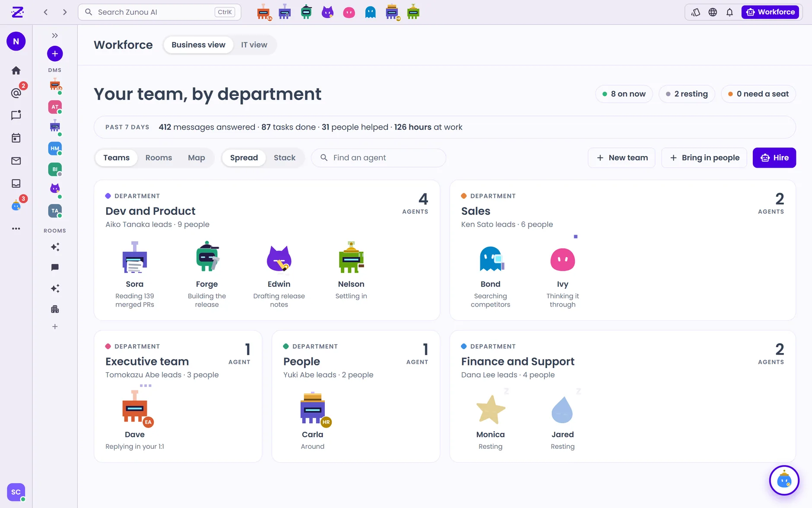
Task: Open the blue ghost agent in the top bar
Action: [371, 12]
